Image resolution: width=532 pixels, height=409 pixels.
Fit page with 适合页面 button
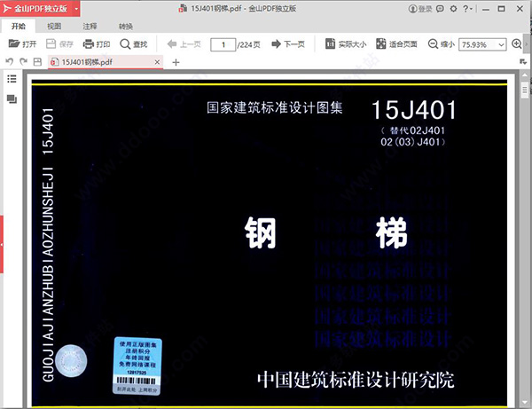(x=395, y=44)
